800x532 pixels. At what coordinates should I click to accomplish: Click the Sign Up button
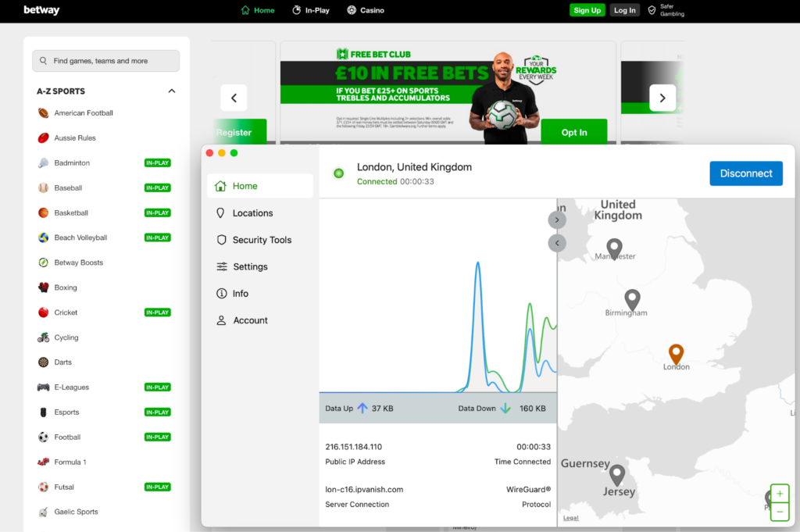point(587,10)
